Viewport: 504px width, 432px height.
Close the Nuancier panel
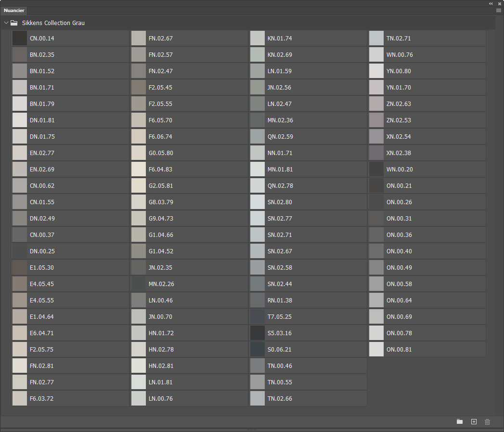coord(500,3)
